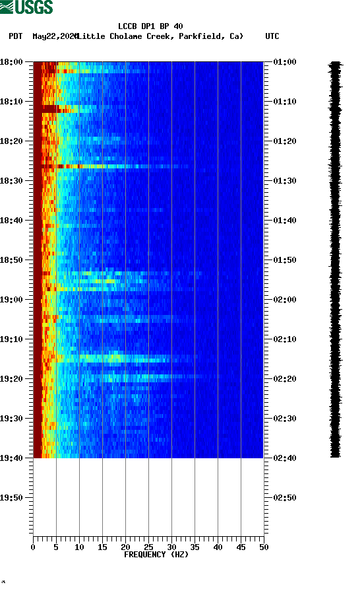Click the 01:40 UTC time label
The width and height of the screenshot is (364, 589).
(x=285, y=220)
